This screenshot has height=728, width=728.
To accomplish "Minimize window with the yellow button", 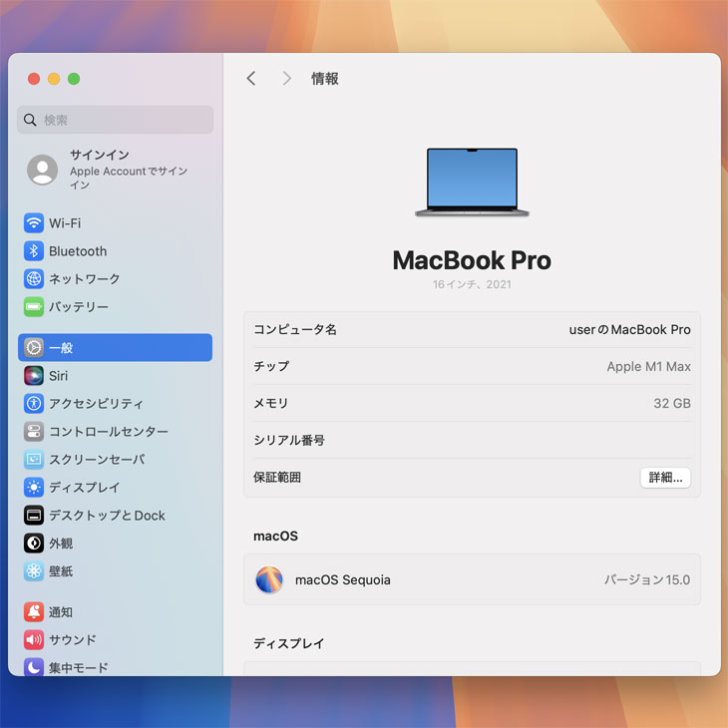I will 54,79.
